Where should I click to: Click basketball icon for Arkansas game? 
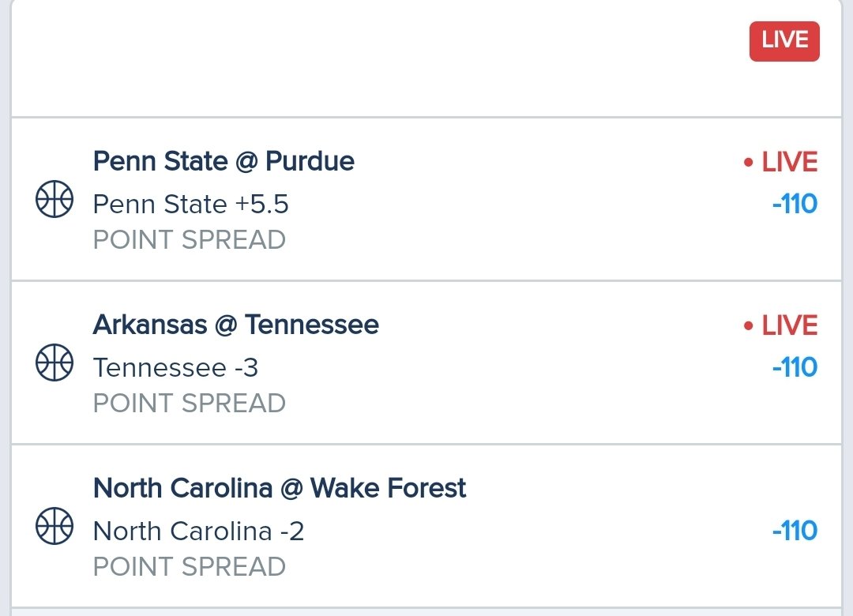pos(54,362)
